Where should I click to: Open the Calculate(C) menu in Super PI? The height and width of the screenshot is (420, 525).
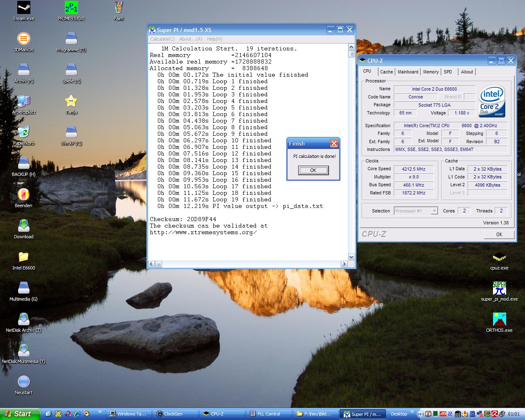(x=162, y=39)
